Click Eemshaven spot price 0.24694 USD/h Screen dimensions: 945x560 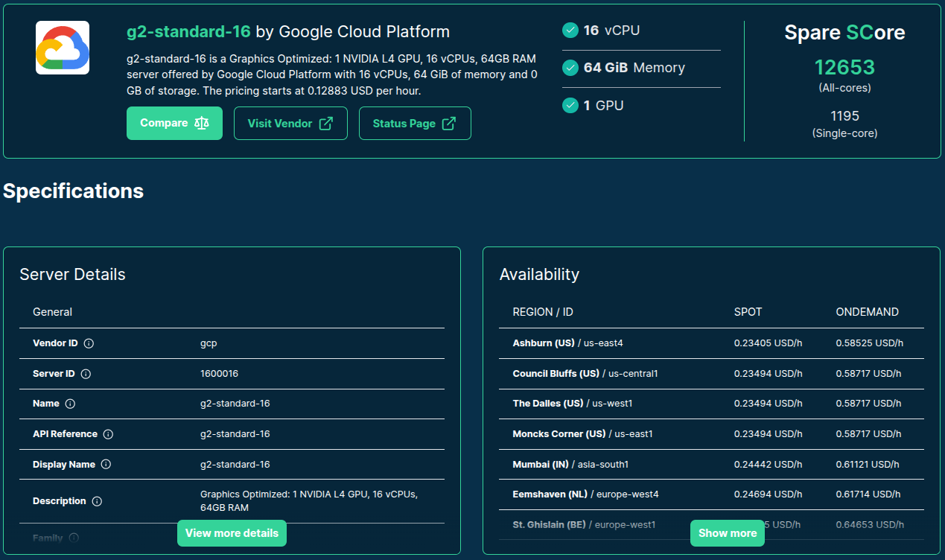pos(768,494)
